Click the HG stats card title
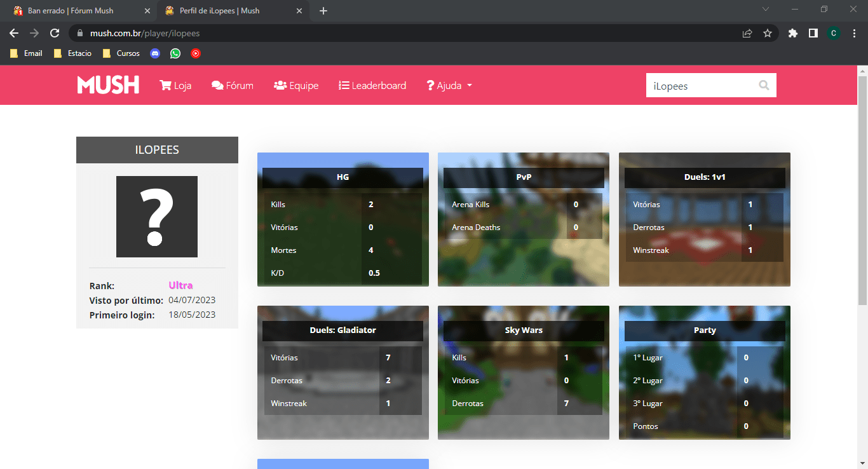The width and height of the screenshot is (868, 469). [x=342, y=177]
